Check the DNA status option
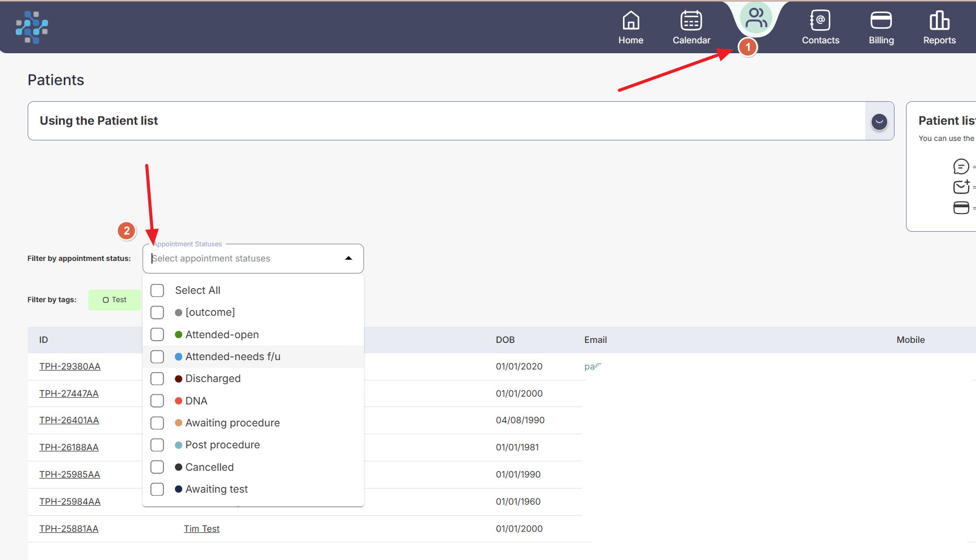 pos(157,401)
